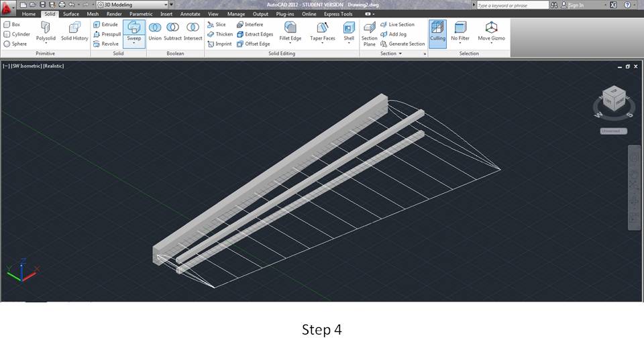Expand the Fillet Edge dropdown arrow

290,43
